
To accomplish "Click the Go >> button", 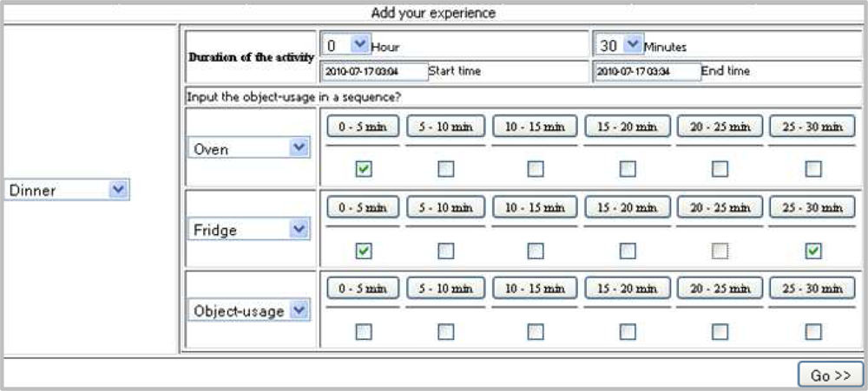I will point(831,375).
